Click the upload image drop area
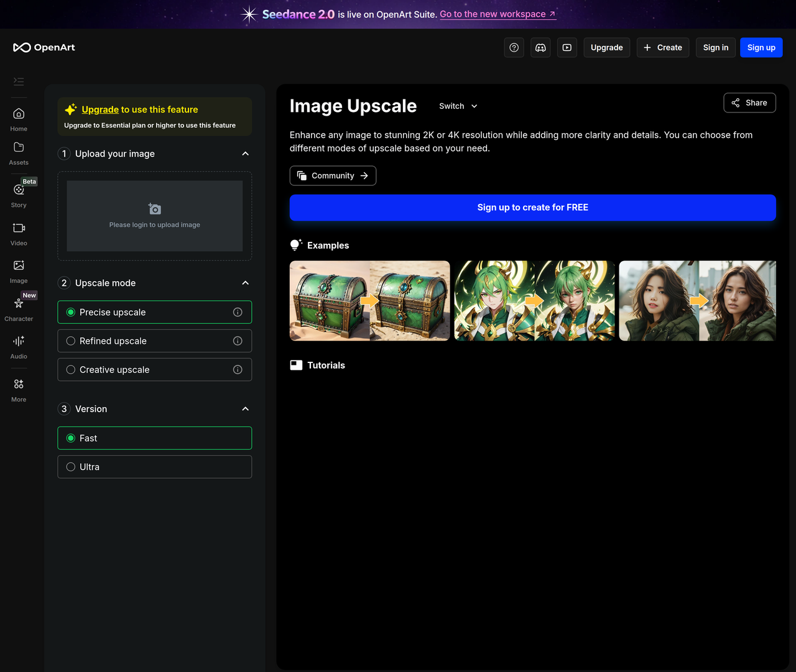 pyautogui.click(x=155, y=216)
